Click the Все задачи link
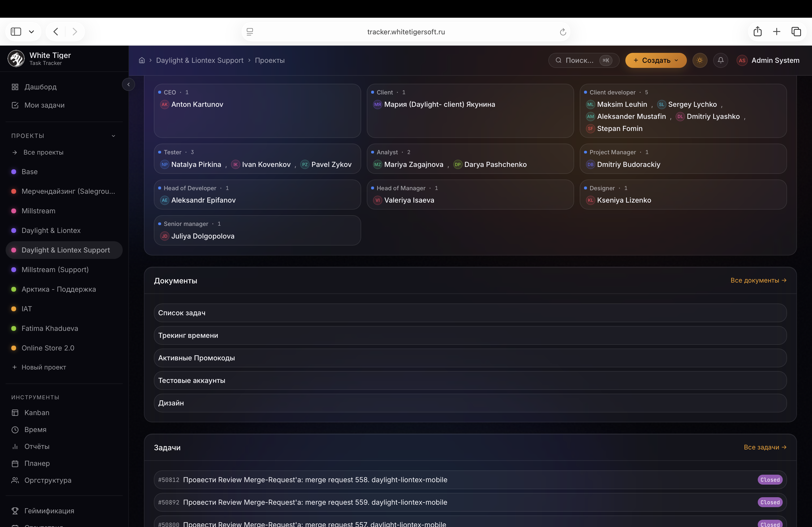Screen dimensions: 812x527 (765, 447)
